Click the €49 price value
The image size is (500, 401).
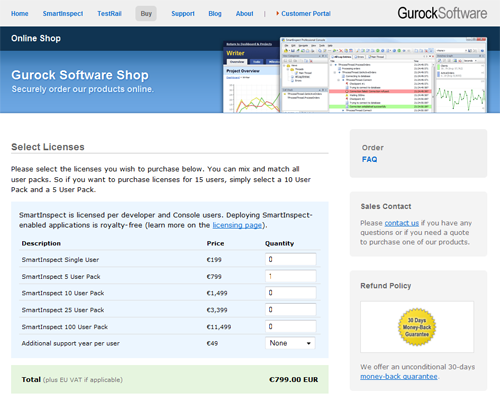pos(212,343)
